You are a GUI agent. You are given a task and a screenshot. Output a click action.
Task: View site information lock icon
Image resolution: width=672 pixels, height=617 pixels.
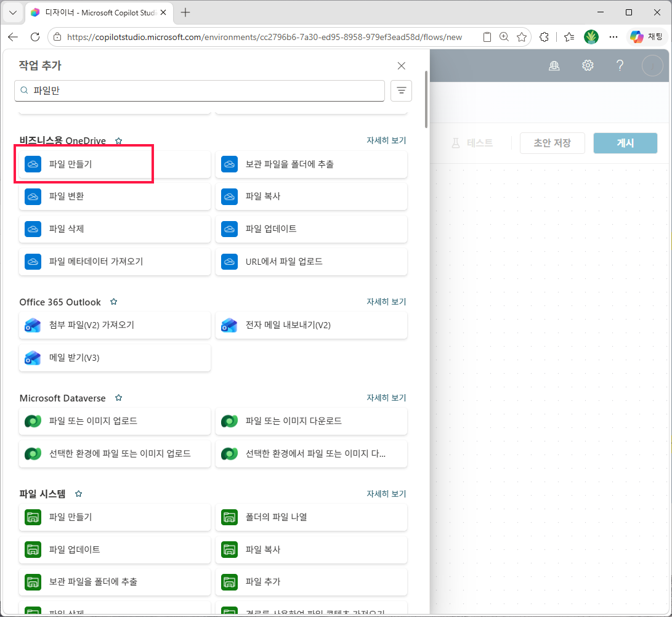57,37
